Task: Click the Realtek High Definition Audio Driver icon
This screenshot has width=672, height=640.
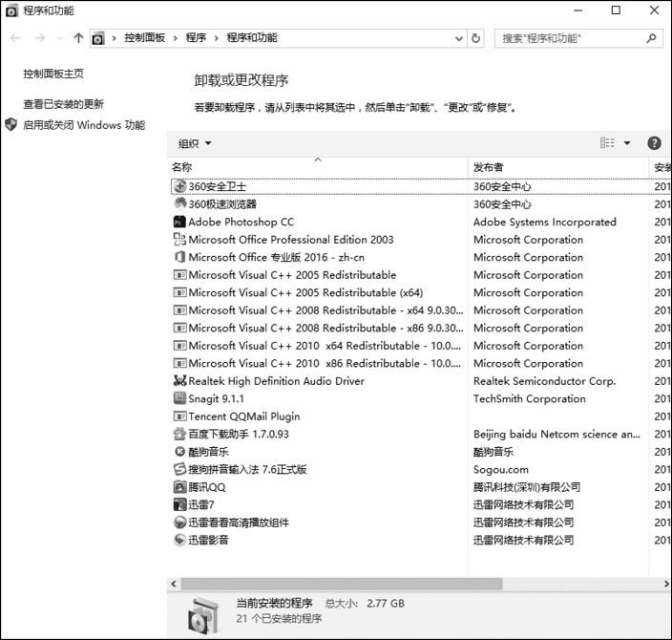Action: coord(179,380)
